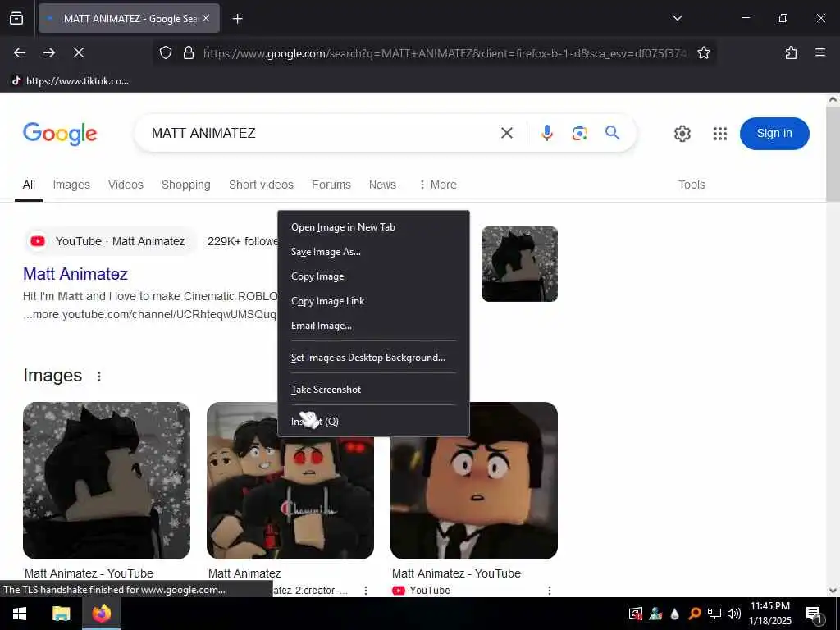
Task: Search by image with Lens icon
Action: point(580,133)
